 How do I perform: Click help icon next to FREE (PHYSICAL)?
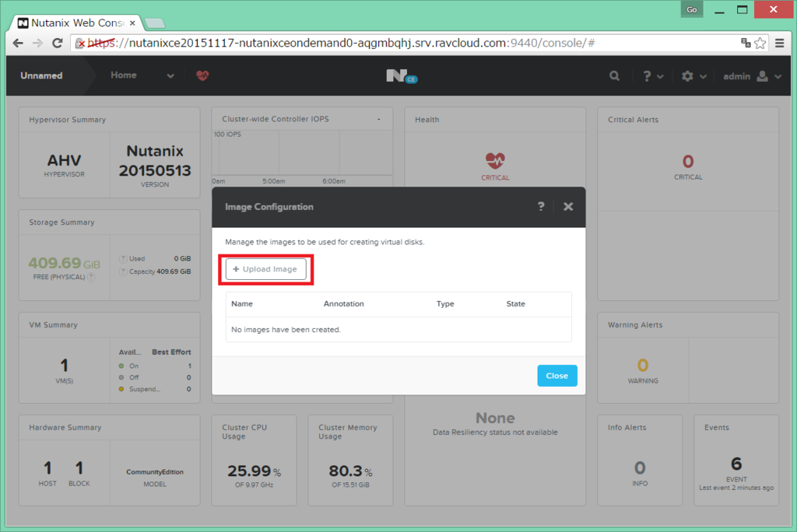(x=91, y=278)
